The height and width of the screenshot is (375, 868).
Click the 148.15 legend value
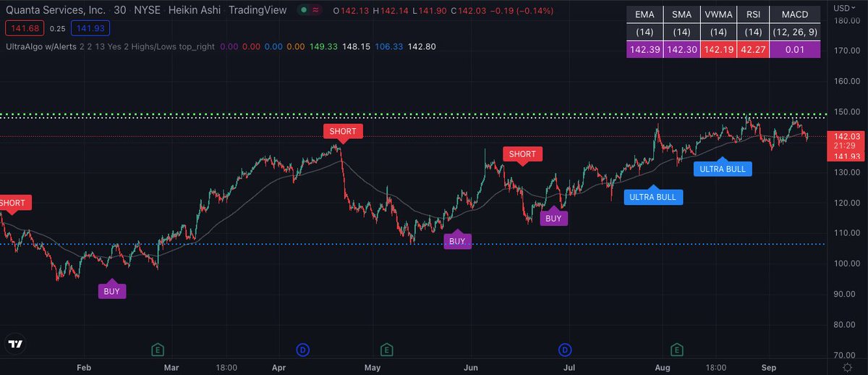coord(357,46)
